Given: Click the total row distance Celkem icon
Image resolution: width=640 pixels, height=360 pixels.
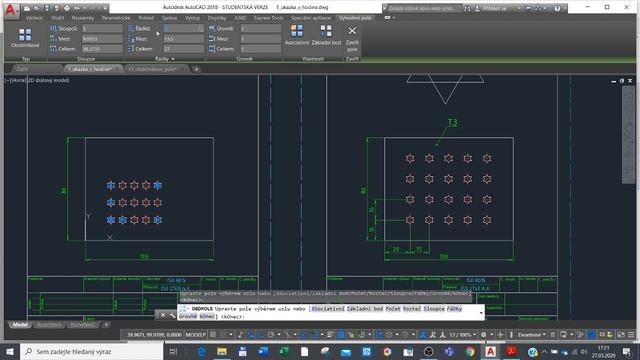Looking at the screenshot, I should pos(131,49).
